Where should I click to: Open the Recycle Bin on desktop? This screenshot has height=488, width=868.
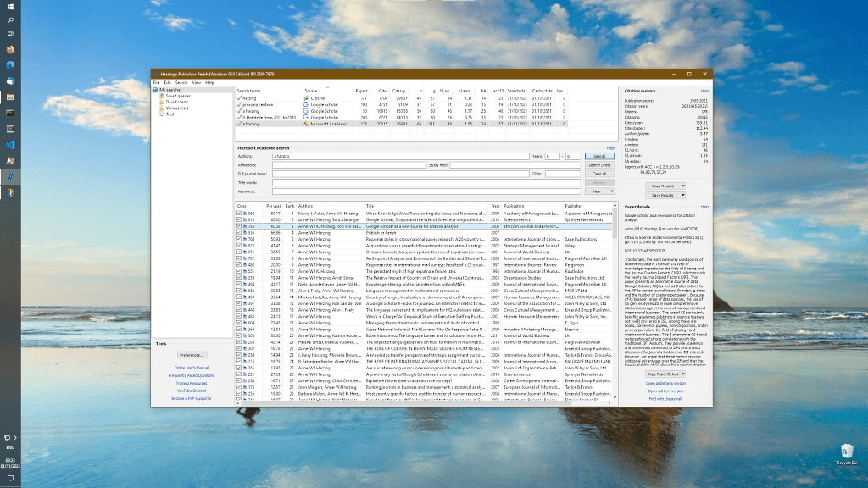click(847, 452)
